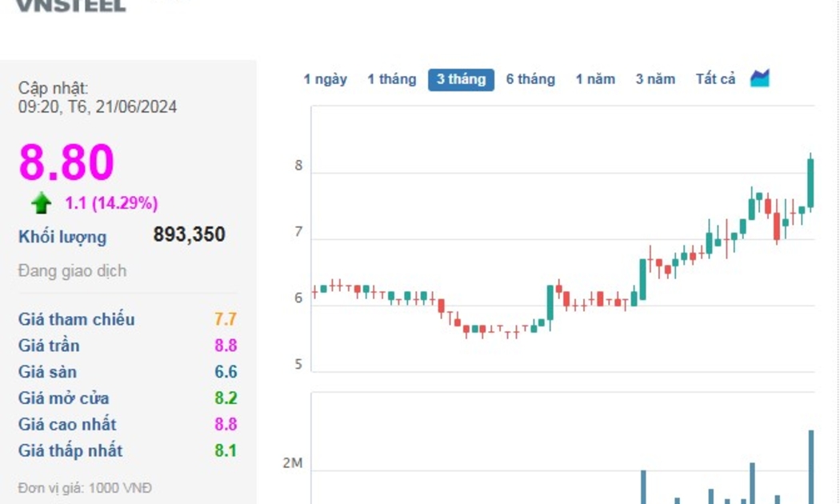
Task: Click the tallest volume bar at right
Action: (x=810, y=466)
